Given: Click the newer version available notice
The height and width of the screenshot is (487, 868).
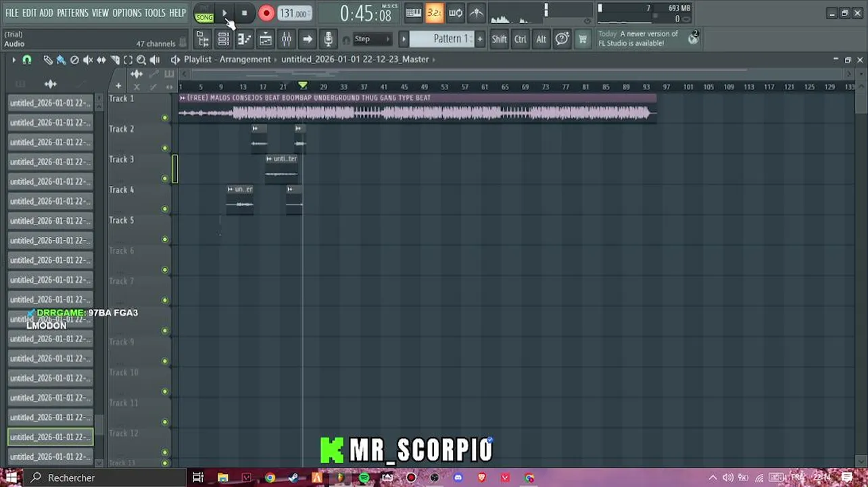Looking at the screenshot, I should pyautogui.click(x=638, y=39).
